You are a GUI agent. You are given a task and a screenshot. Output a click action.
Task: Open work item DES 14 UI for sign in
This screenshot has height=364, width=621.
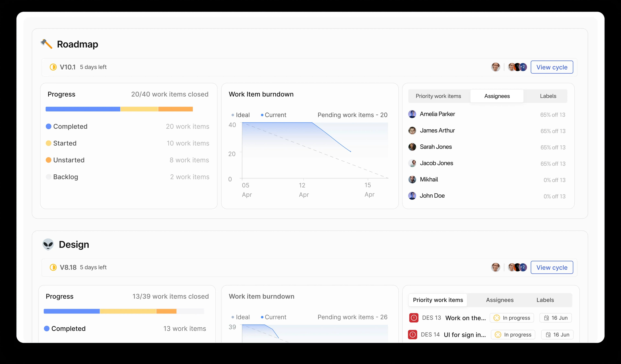(464, 334)
